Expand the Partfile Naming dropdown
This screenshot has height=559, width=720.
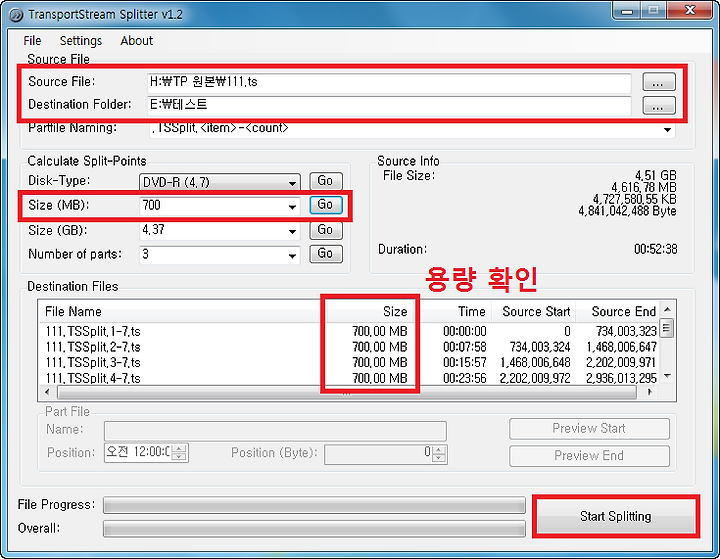[x=667, y=130]
